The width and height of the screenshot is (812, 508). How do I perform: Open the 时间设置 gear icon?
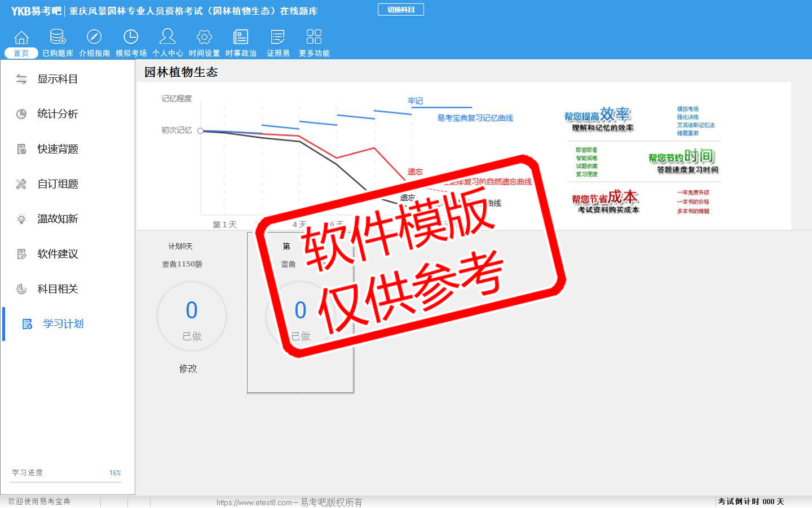pyautogui.click(x=204, y=37)
